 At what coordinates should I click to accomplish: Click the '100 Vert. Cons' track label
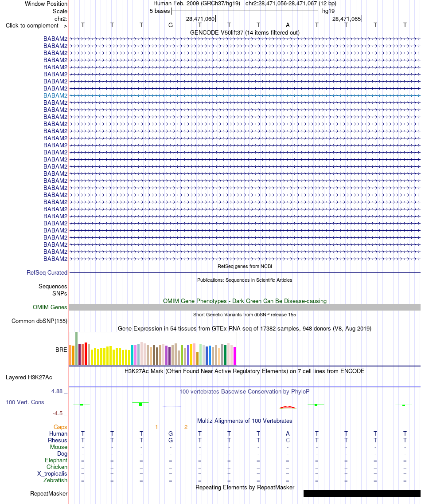coord(25,402)
